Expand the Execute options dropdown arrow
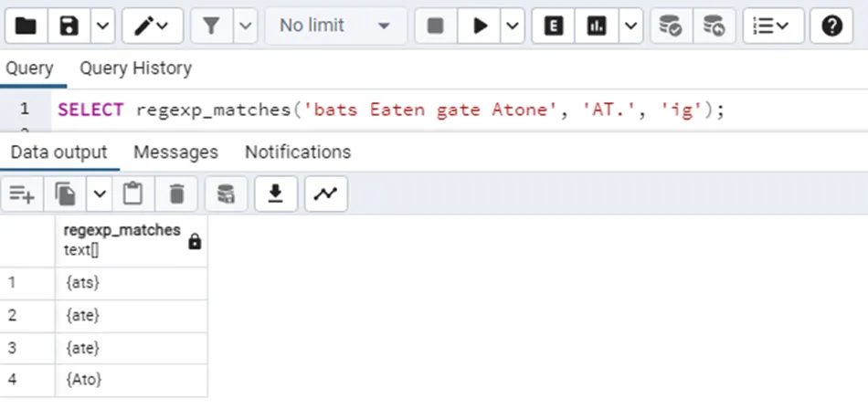 pos(513,26)
